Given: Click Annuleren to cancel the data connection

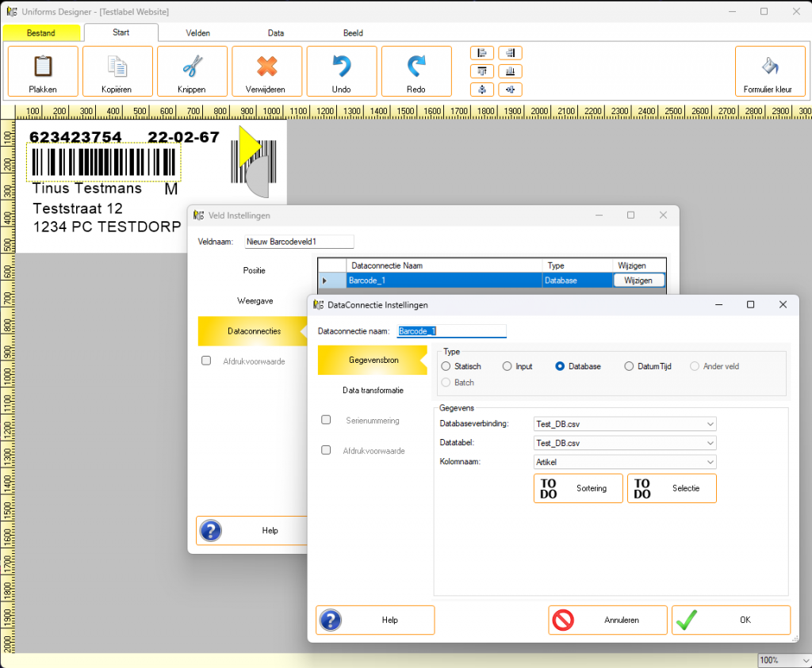Looking at the screenshot, I should [608, 620].
